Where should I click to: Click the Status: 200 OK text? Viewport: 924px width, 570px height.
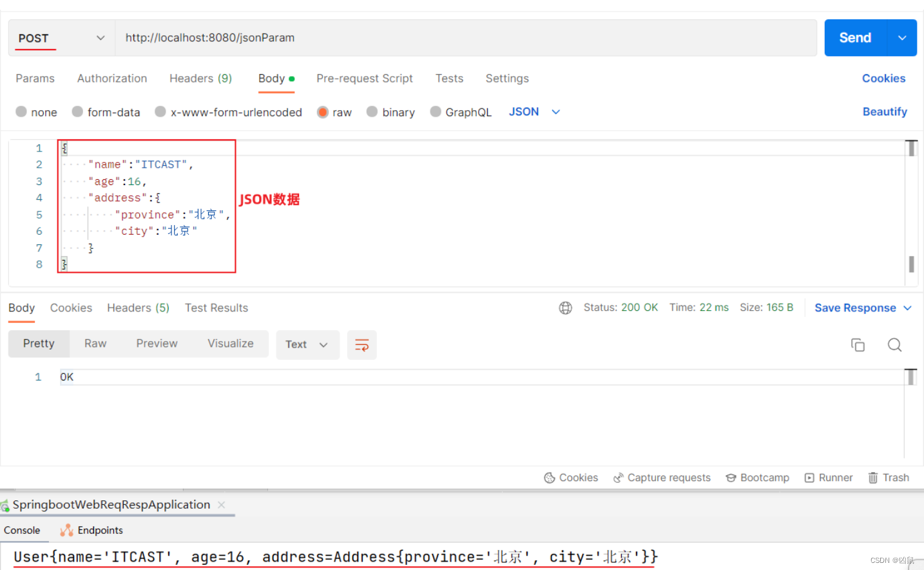click(x=621, y=308)
